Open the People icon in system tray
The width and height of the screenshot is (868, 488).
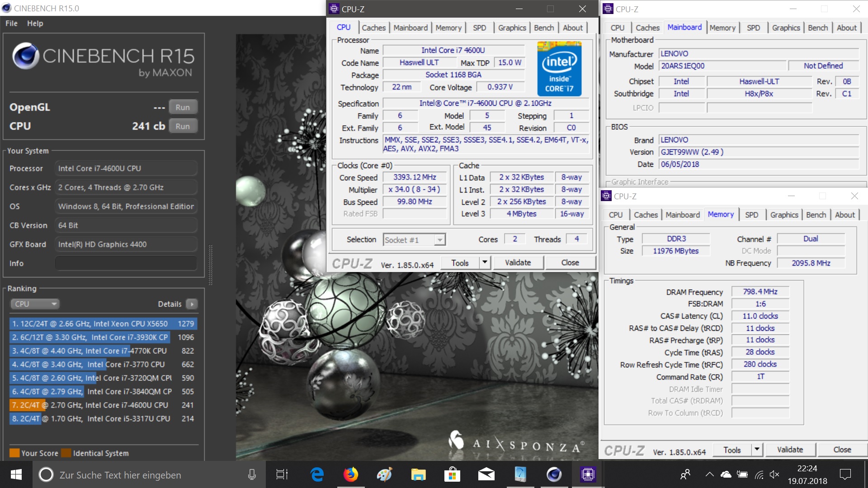tap(685, 475)
